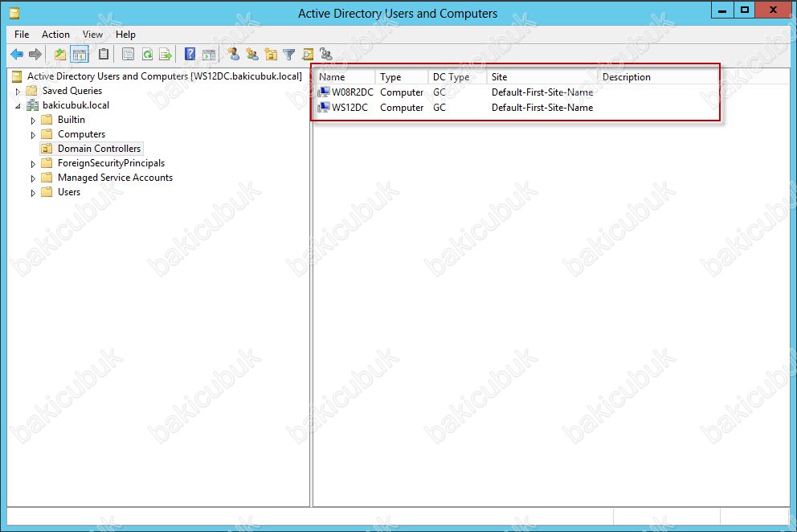This screenshot has height=532, width=797.
Task: Select the Domain Controllers tree item
Action: [99, 149]
